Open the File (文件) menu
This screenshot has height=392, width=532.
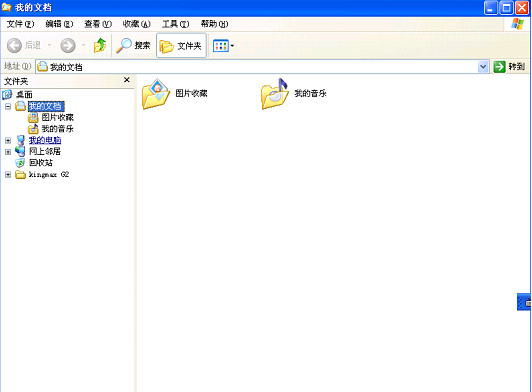coord(20,24)
